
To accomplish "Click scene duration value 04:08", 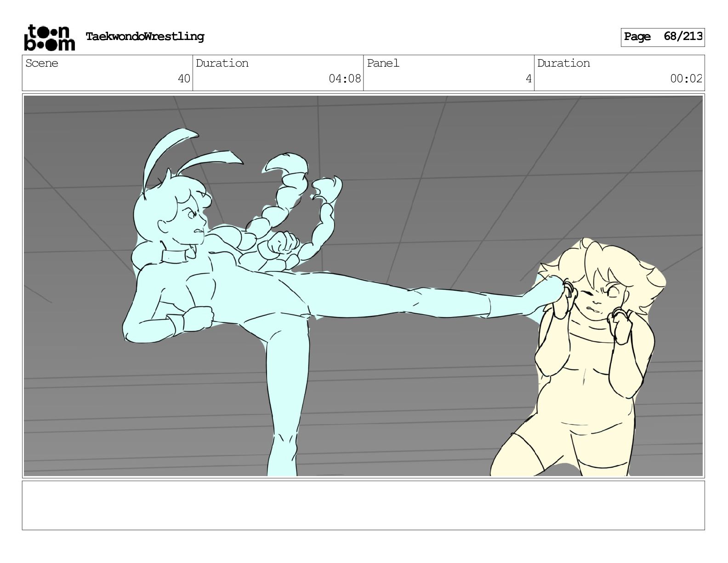I will pyautogui.click(x=345, y=79).
